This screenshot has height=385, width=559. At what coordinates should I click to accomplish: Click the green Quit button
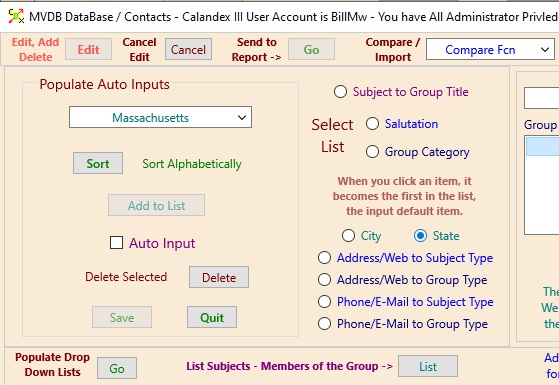coord(212,317)
